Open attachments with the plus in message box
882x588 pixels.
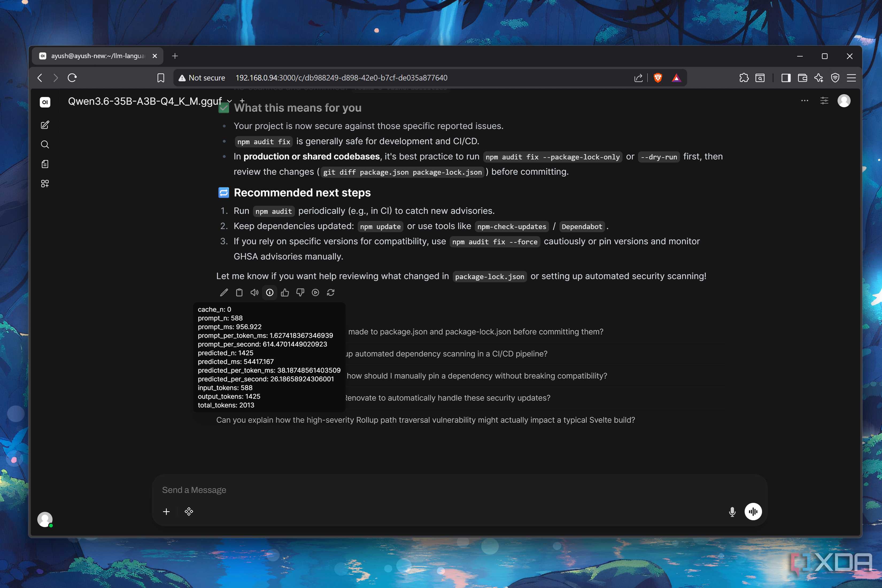point(166,512)
